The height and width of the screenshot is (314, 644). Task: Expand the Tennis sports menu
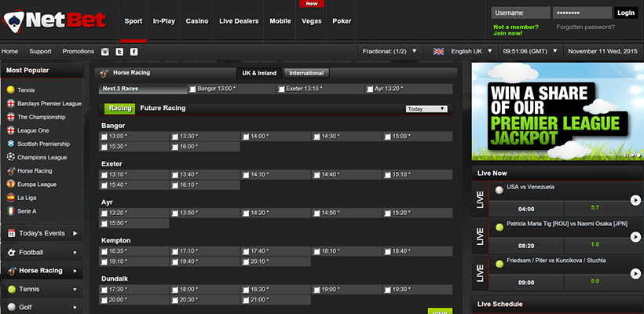(75, 290)
